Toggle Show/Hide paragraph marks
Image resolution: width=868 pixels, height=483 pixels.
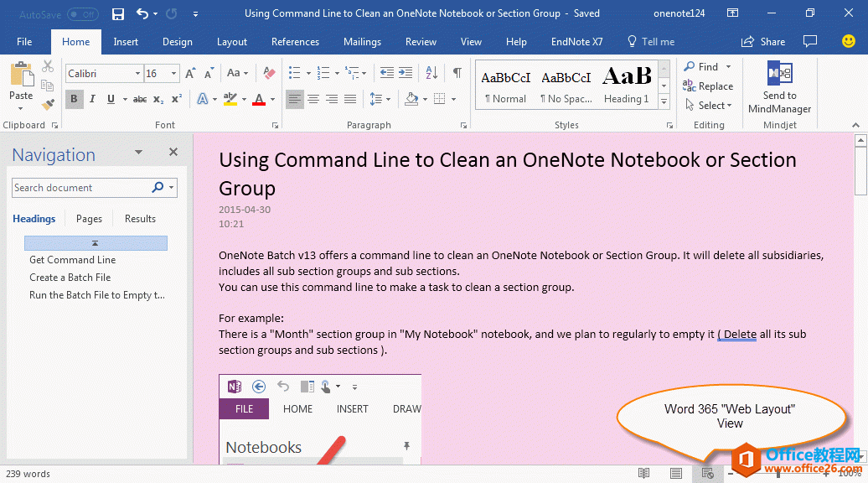click(457, 73)
